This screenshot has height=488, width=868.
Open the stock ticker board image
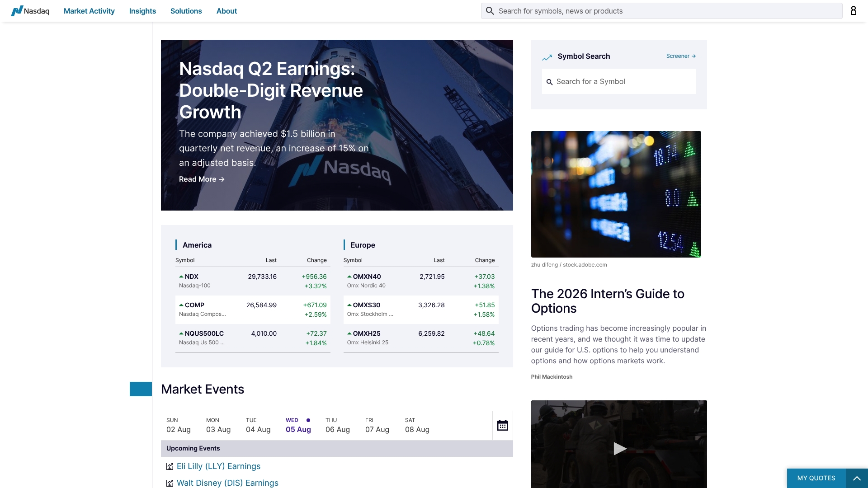pos(616,194)
